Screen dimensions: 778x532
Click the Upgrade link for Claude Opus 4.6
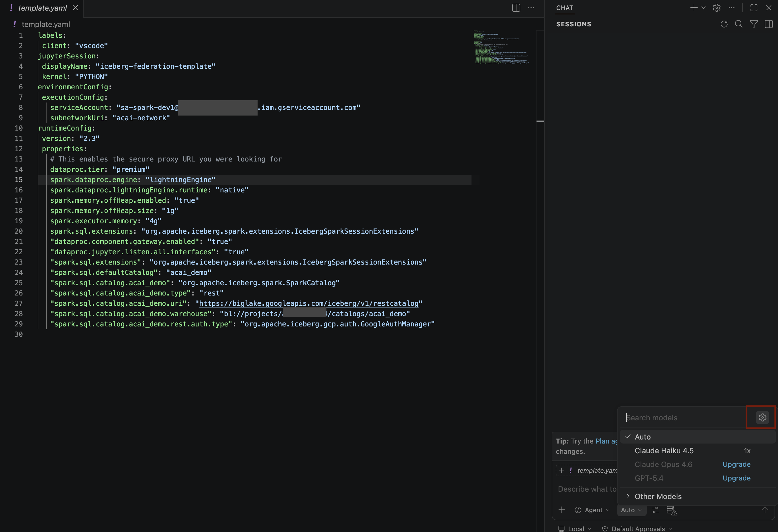[736, 464]
